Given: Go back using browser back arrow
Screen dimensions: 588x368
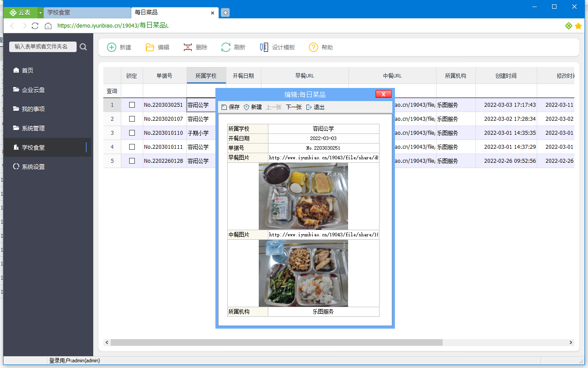Looking at the screenshot, I should coord(12,26).
